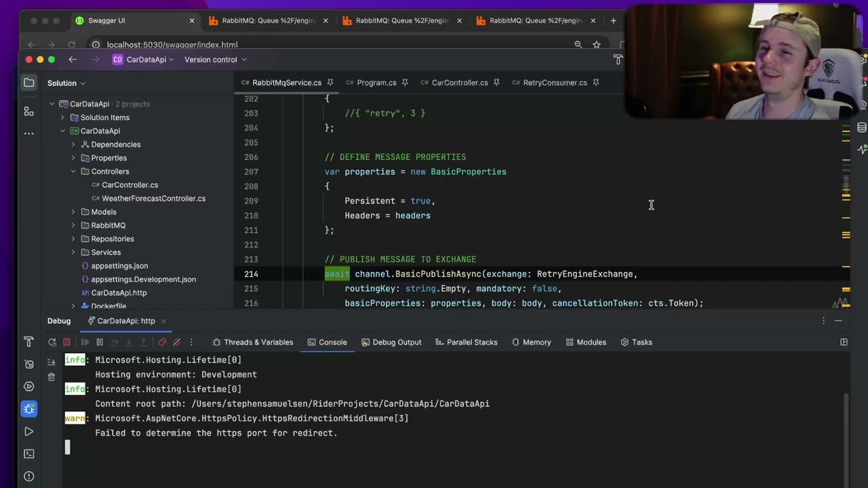The height and width of the screenshot is (488, 868).
Task: Open the Explorer folder tool window icon
Action: [x=28, y=83]
